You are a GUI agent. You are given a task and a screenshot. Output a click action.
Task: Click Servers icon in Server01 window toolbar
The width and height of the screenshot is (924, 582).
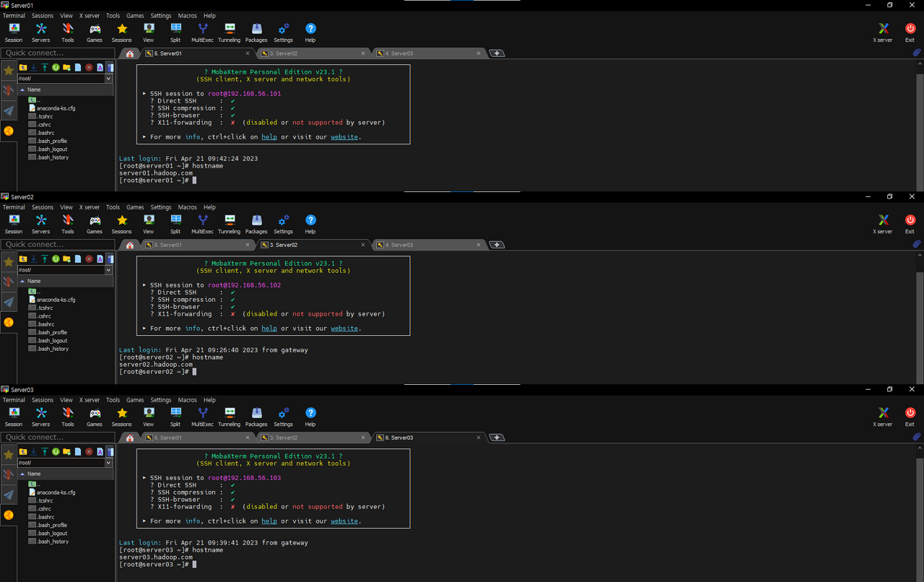click(41, 32)
